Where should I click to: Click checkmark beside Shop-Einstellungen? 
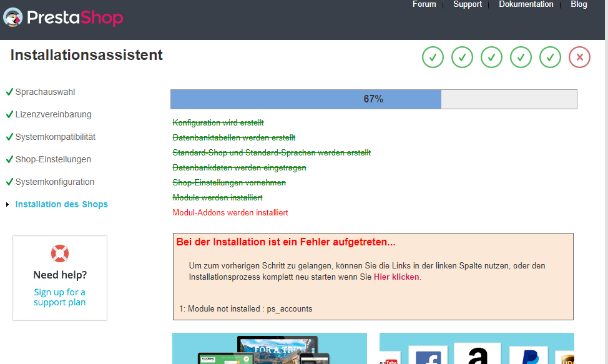[10, 159]
